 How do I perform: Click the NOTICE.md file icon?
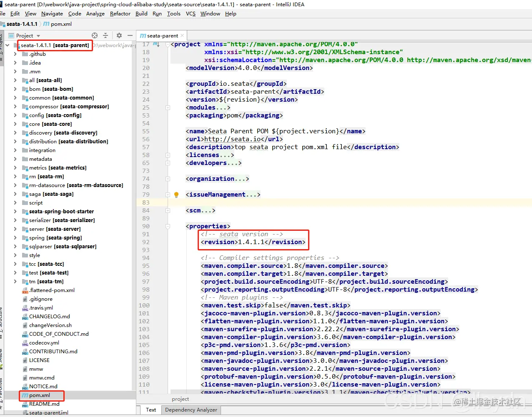[25, 387]
